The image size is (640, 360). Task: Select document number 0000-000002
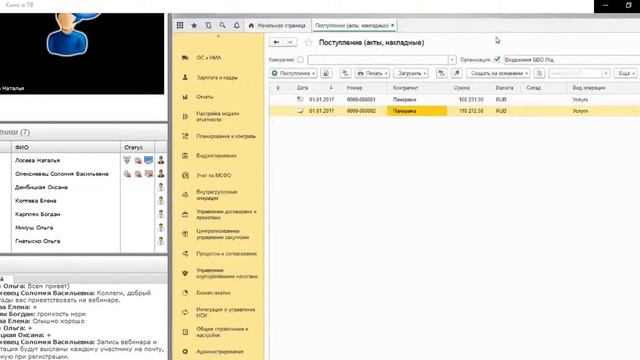[x=361, y=111]
